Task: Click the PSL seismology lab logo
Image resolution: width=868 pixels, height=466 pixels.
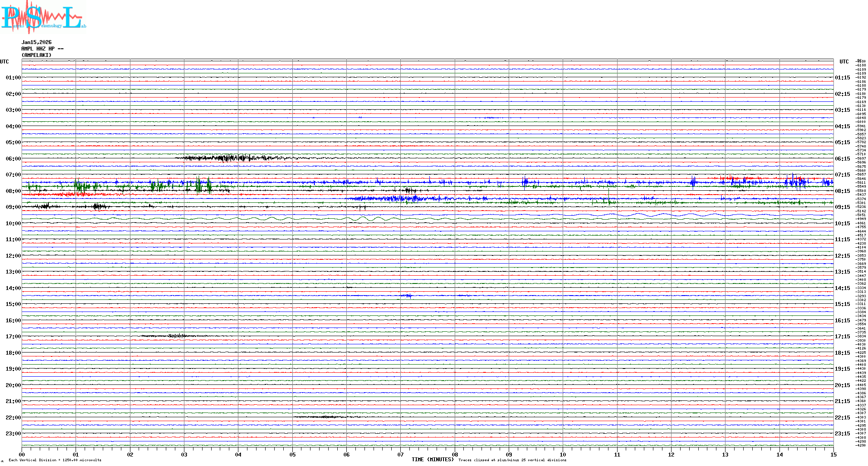Action: tap(43, 17)
